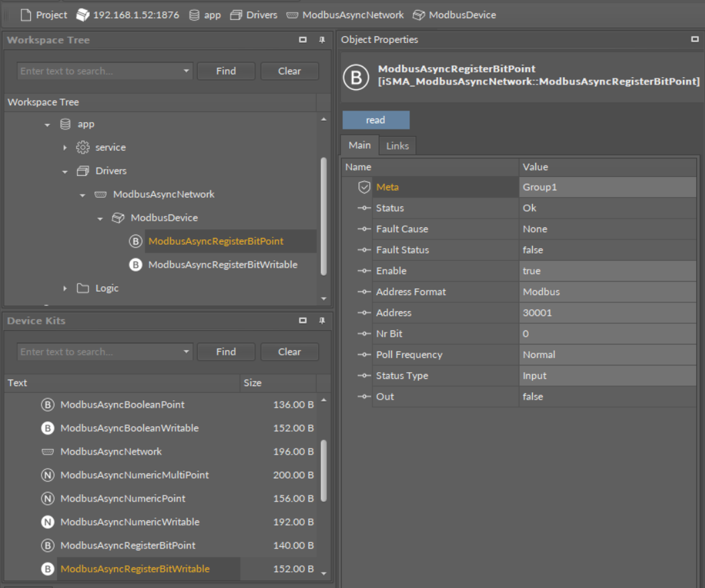This screenshot has height=588, width=705.
Task: Click ModbusAsyncNumericMultiPoint icon in Device Kits
Action: pyautogui.click(x=48, y=475)
